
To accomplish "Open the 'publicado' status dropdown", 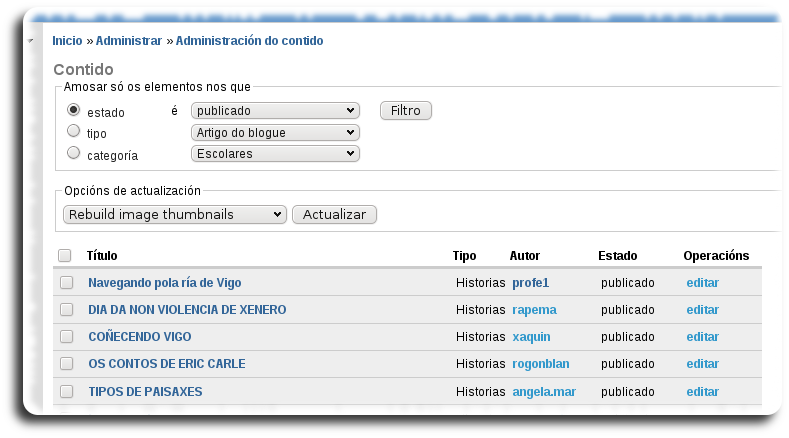I will [274, 111].
